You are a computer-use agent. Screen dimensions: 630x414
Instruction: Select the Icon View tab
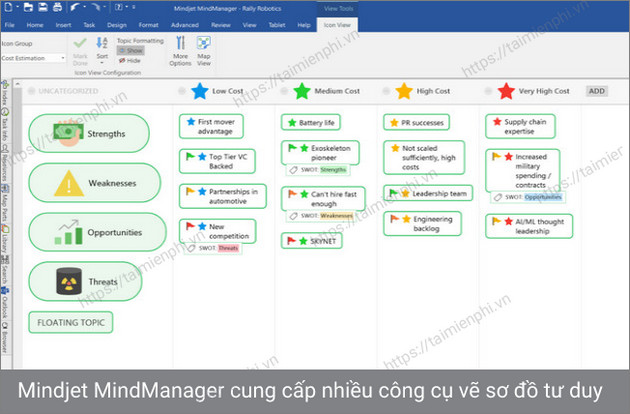(x=337, y=25)
